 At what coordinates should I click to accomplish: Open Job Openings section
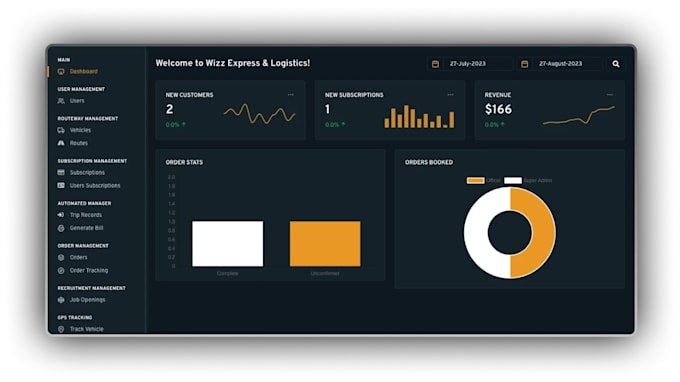[x=87, y=300]
